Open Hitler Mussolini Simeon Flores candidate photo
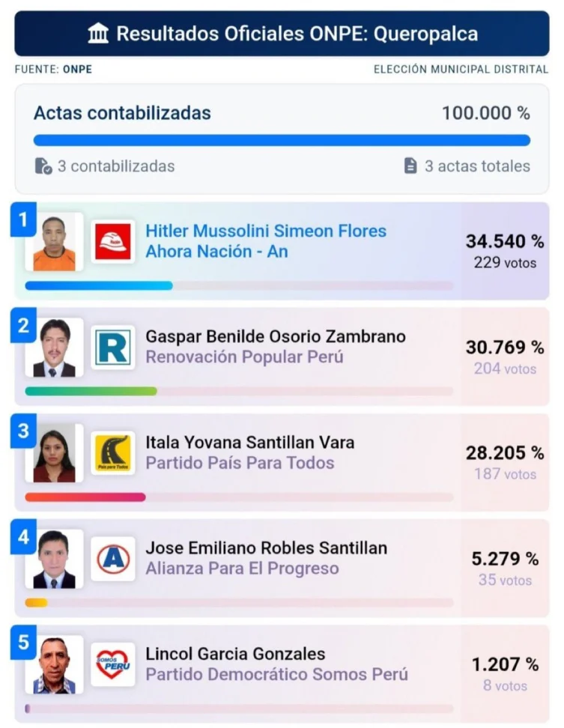 (55, 242)
